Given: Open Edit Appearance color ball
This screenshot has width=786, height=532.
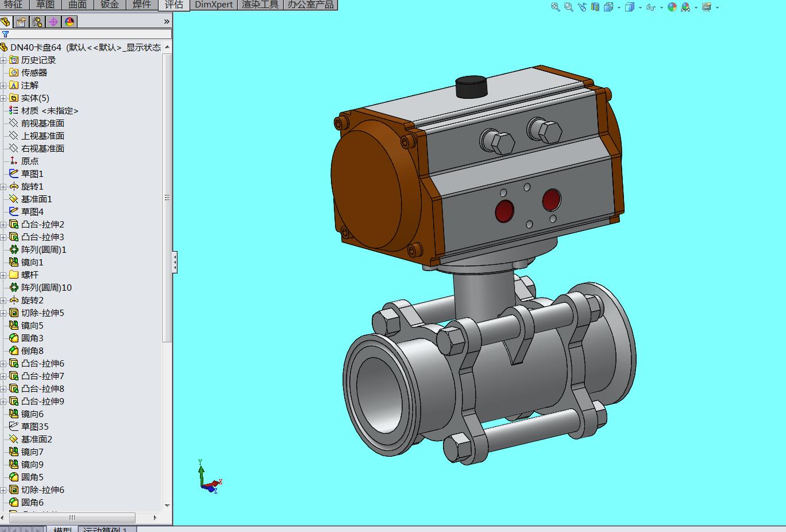Looking at the screenshot, I should pos(672,7).
